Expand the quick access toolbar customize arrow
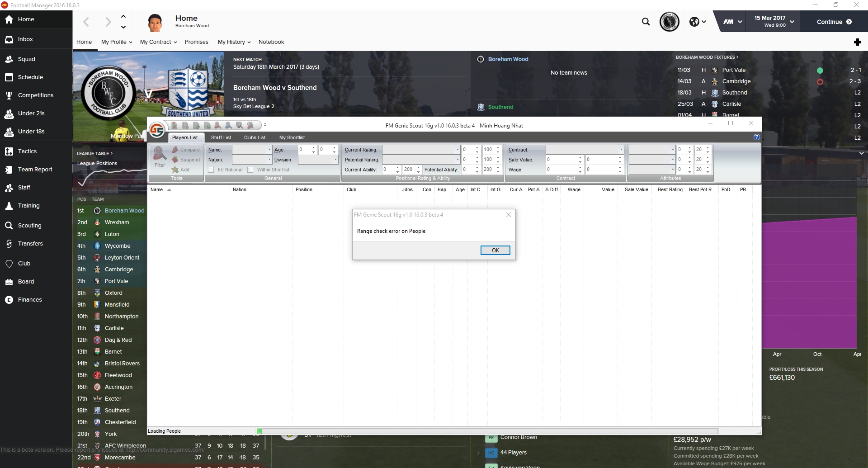 tap(265, 125)
